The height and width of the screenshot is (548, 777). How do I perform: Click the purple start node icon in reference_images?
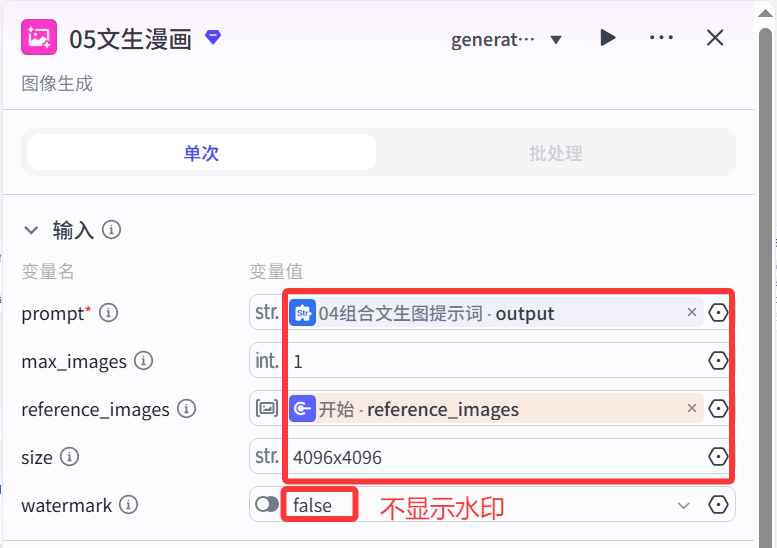point(302,409)
